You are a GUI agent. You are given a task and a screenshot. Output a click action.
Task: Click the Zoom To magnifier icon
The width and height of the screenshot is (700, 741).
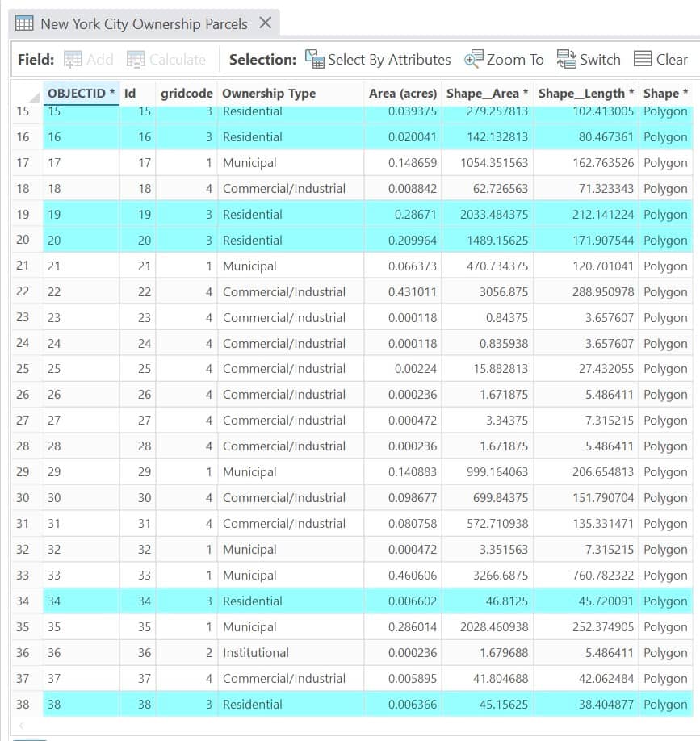pos(474,60)
